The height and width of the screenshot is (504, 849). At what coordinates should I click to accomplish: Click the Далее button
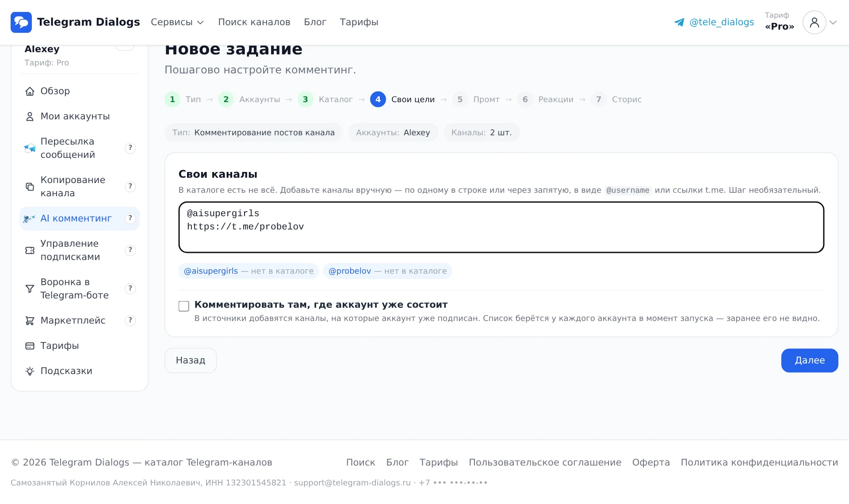(x=810, y=361)
